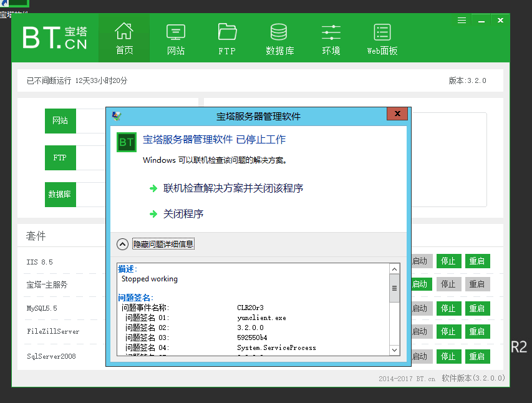Choose 关闭程序 option
Viewport: 532px width, 403px height.
(x=183, y=214)
